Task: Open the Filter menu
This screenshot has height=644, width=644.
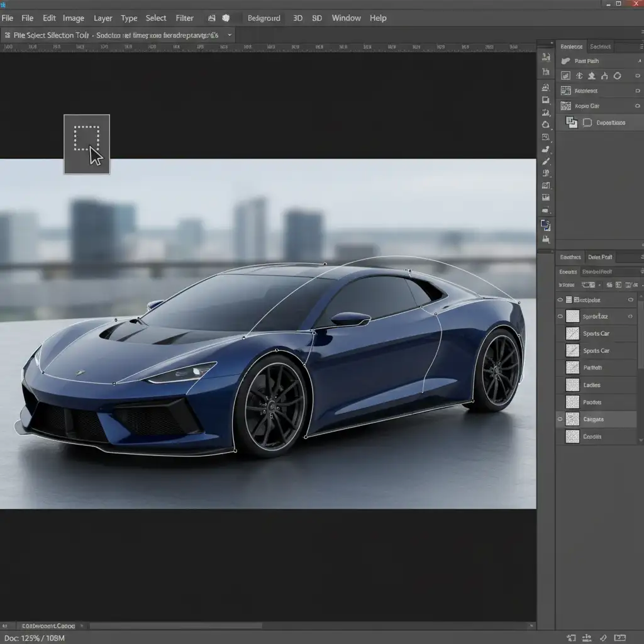Action: (x=184, y=18)
